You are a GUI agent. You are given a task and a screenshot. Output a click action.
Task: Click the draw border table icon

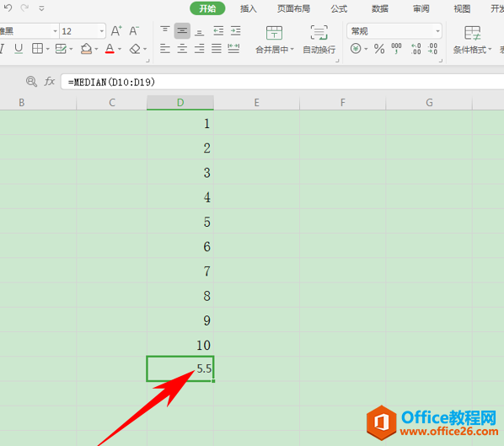pyautogui.click(x=61, y=49)
